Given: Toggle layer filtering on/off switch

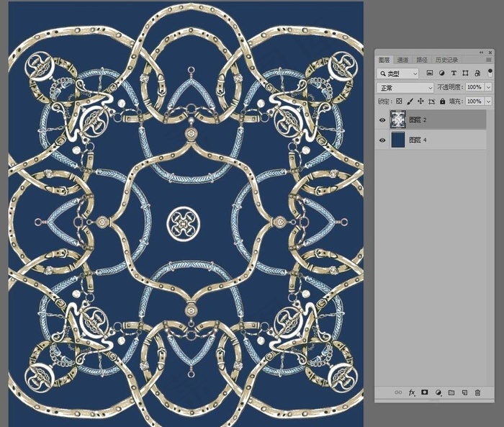Looking at the screenshot, I should click(490, 73).
